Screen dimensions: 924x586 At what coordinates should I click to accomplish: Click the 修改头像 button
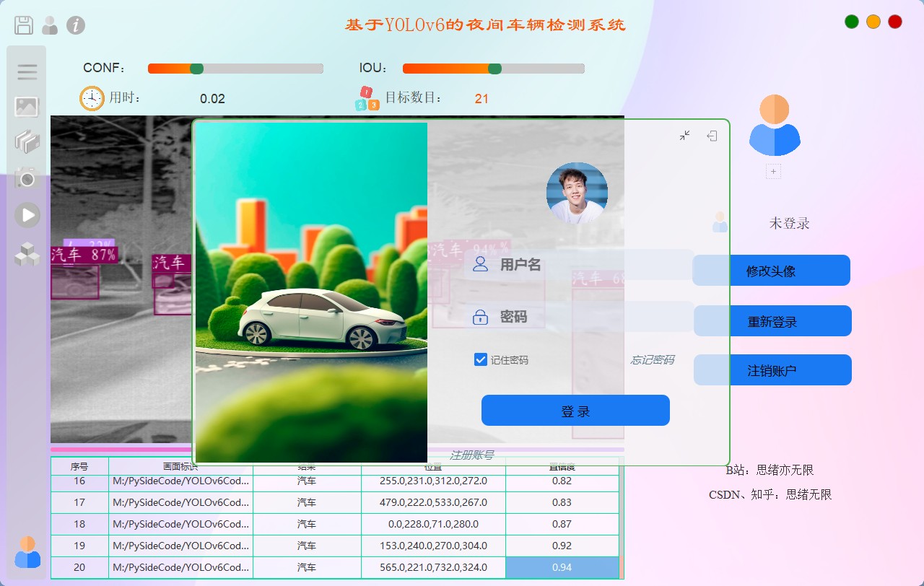point(771,271)
